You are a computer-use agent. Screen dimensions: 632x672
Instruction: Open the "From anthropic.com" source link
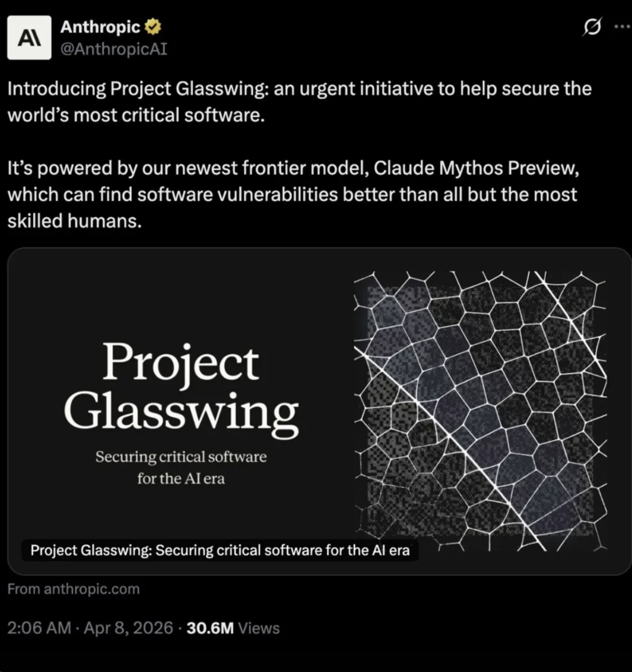pos(74,589)
